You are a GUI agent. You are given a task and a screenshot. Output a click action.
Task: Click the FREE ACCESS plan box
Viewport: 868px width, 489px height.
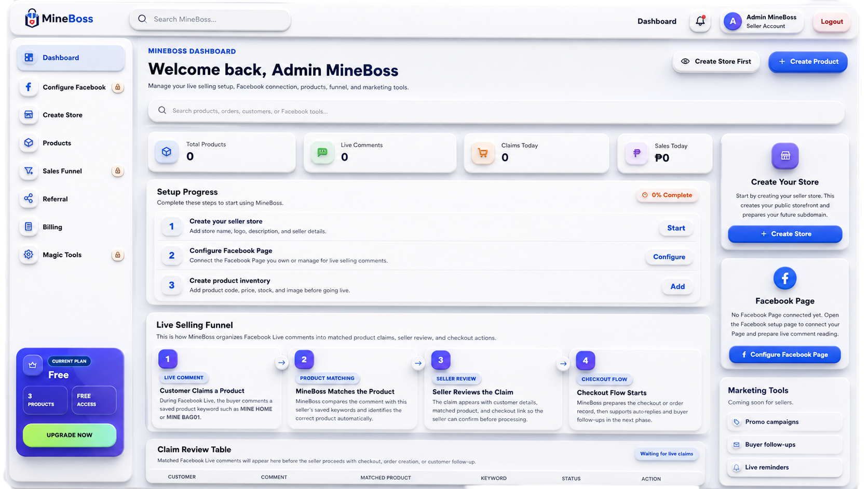click(94, 400)
